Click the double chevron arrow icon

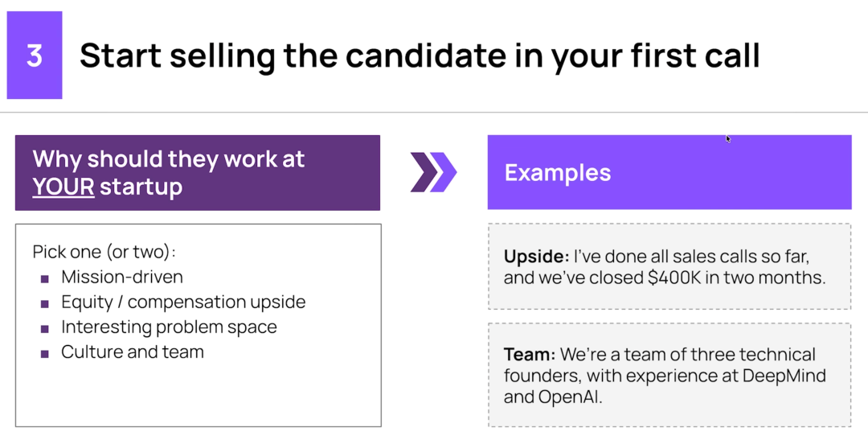pyautogui.click(x=433, y=172)
